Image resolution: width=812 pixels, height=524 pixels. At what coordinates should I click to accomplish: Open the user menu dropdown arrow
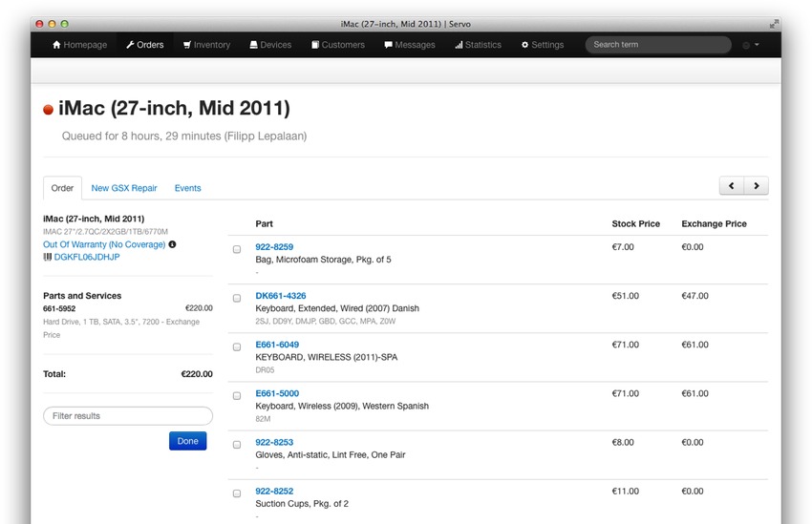(757, 45)
